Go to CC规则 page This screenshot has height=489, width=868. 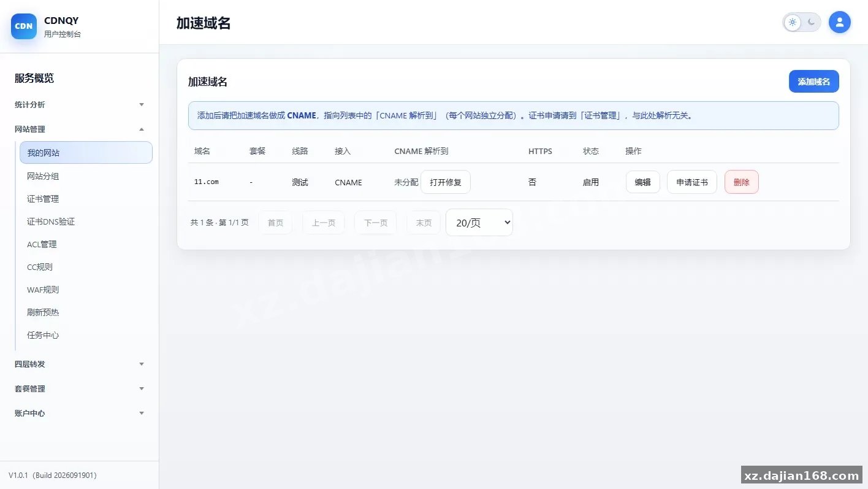coord(86,267)
